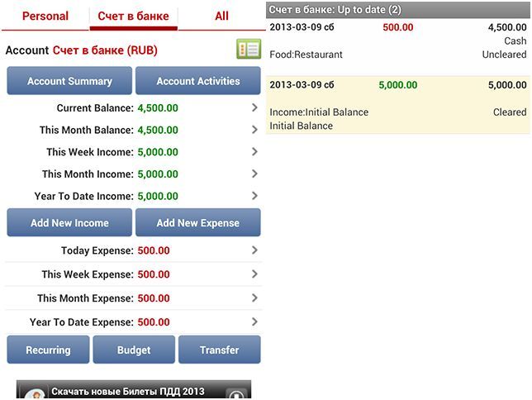
Task: Open This Month Expense details arrow
Action: [x=254, y=298]
